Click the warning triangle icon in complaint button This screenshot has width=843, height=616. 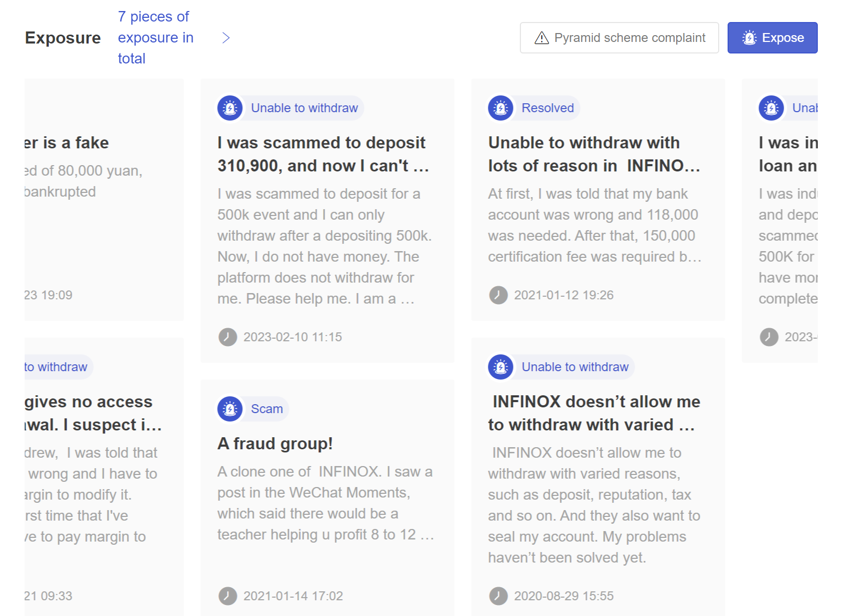click(541, 38)
